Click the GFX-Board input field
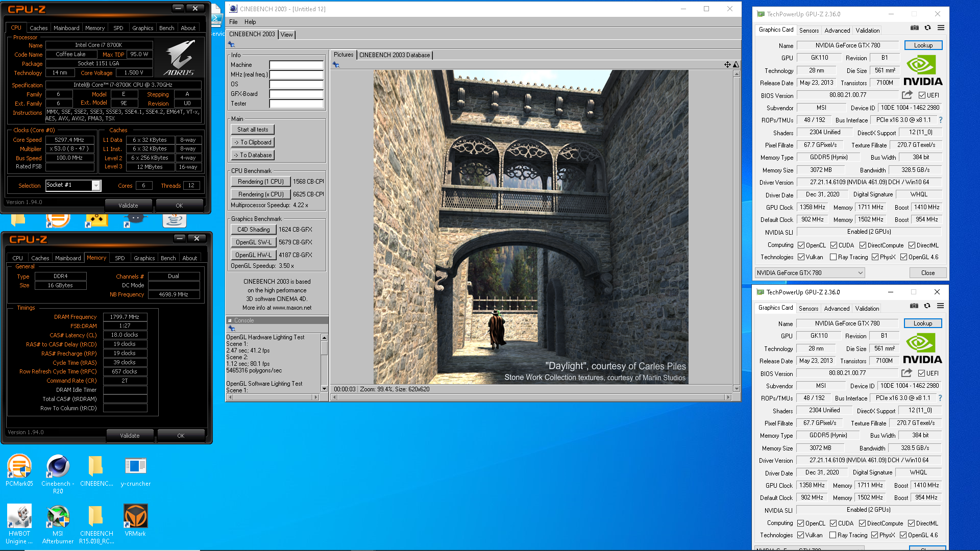Screen dimensions: 980x551 [296, 94]
